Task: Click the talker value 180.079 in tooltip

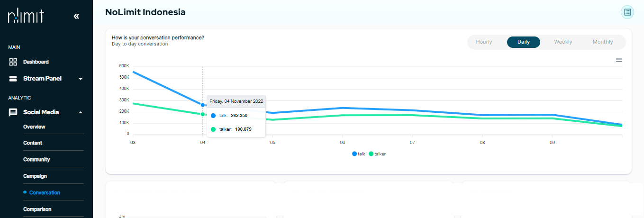Action: (x=243, y=129)
